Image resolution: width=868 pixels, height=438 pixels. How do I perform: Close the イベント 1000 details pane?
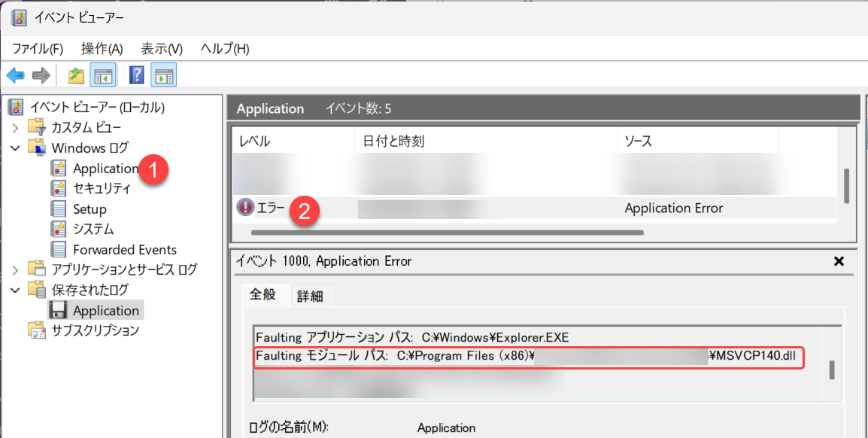tap(839, 261)
